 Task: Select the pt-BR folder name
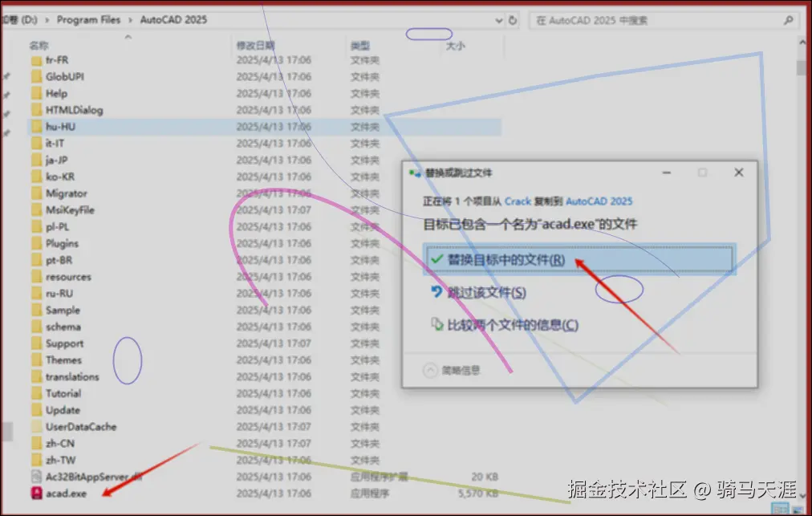pos(59,260)
